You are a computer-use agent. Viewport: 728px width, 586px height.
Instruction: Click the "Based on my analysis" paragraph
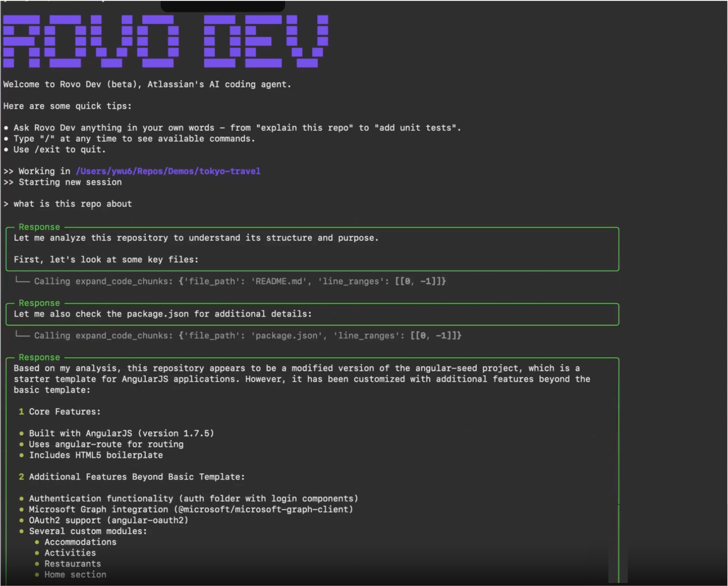pyautogui.click(x=302, y=379)
